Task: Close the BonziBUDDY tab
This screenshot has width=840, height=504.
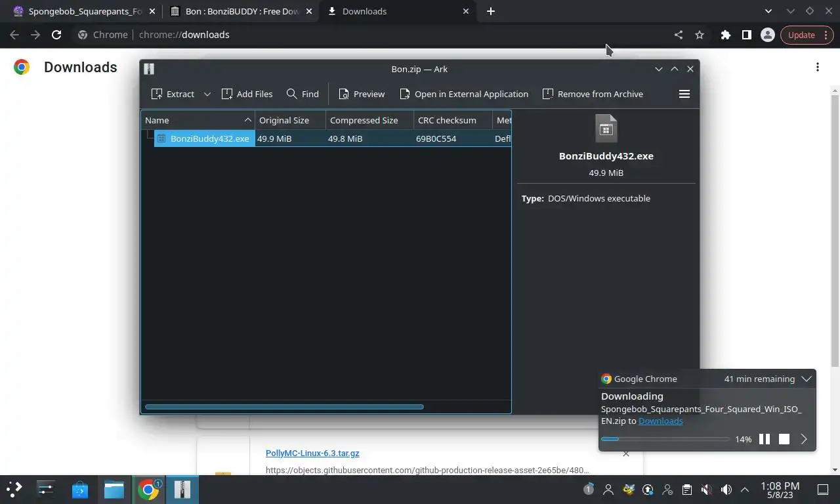Action: (x=309, y=11)
